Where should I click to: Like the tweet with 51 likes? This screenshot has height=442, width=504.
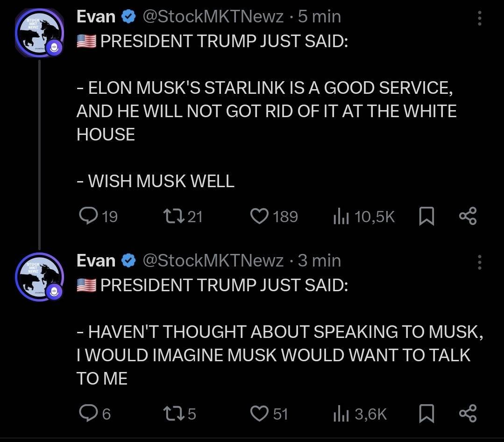258,414
